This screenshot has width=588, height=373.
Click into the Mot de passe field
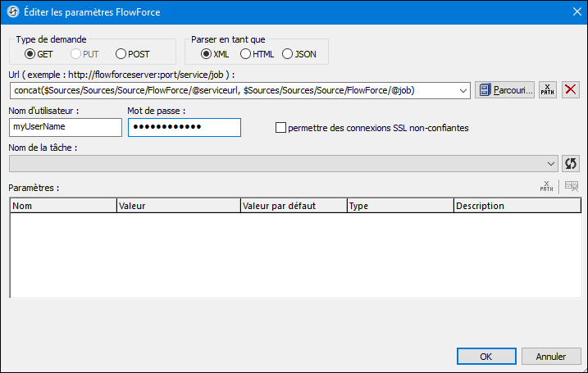coord(184,127)
